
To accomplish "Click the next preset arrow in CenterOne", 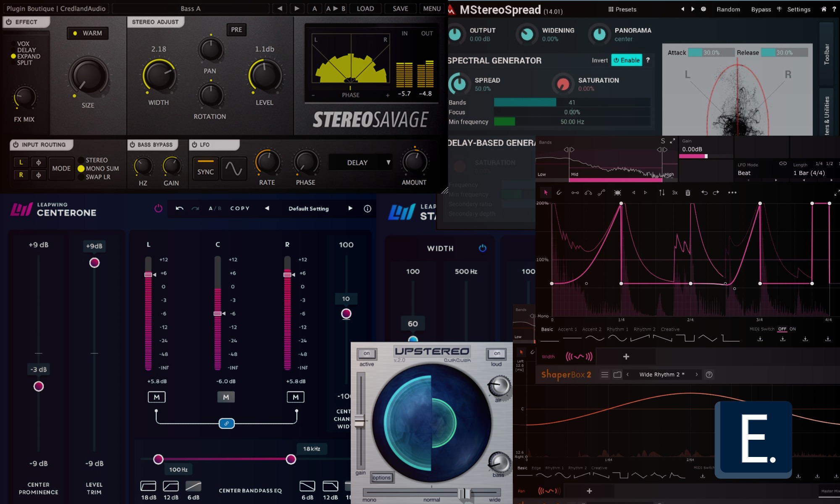I will coord(350,208).
